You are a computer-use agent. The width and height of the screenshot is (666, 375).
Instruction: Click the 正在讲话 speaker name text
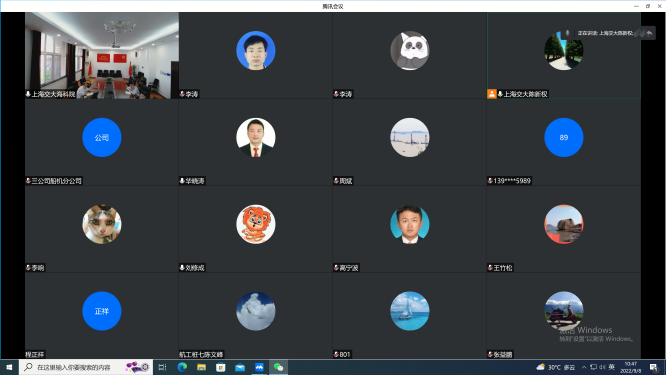(x=605, y=33)
